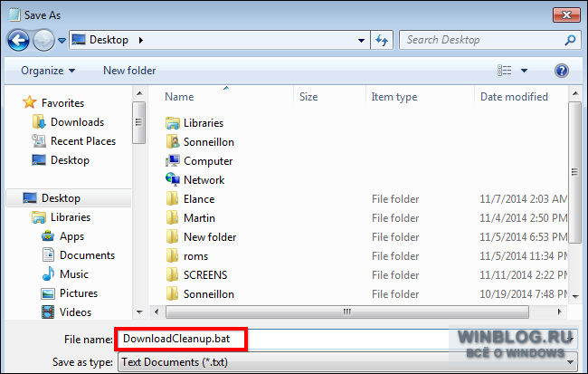The height and width of the screenshot is (374, 588).
Task: Click the Desktop icon in address bar
Action: pyautogui.click(x=79, y=40)
